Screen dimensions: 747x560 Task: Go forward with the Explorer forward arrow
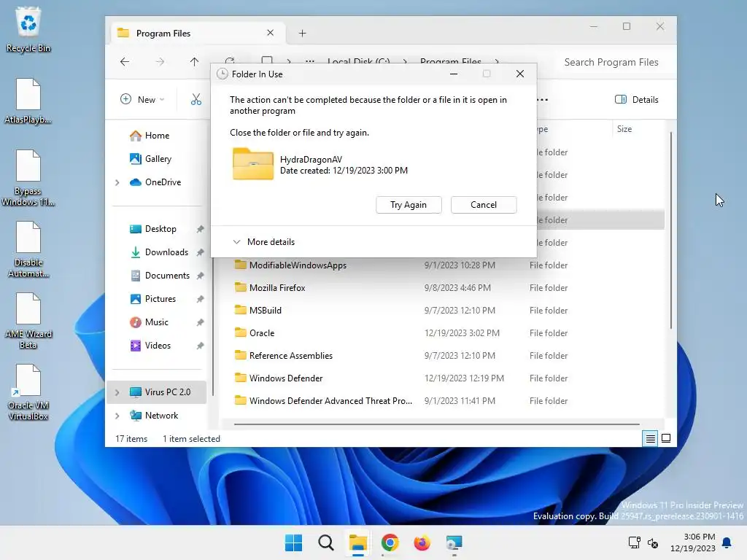click(x=160, y=62)
